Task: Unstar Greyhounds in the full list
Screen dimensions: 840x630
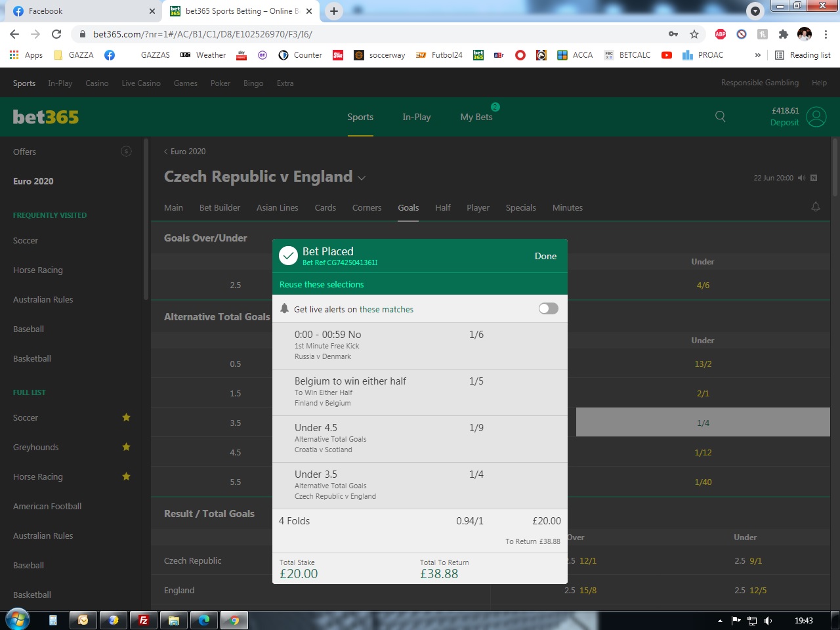Action: tap(126, 447)
